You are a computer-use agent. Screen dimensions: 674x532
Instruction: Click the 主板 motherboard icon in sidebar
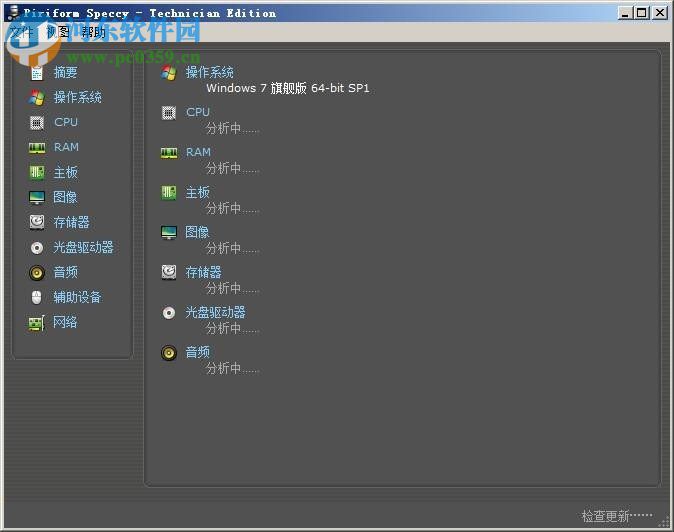tap(37, 172)
